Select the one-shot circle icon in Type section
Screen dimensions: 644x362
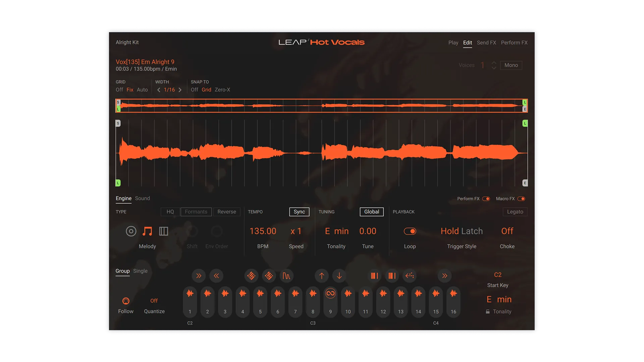pyautogui.click(x=131, y=231)
